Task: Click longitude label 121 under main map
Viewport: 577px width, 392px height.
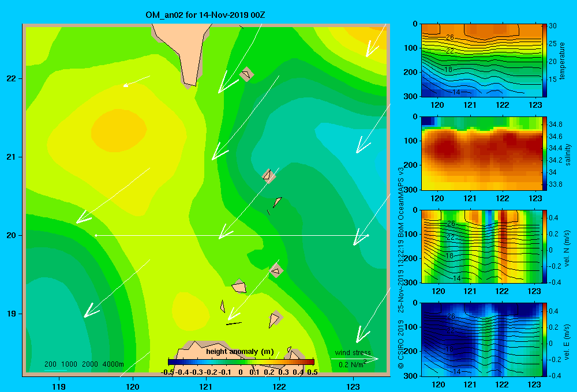Action: point(206,386)
